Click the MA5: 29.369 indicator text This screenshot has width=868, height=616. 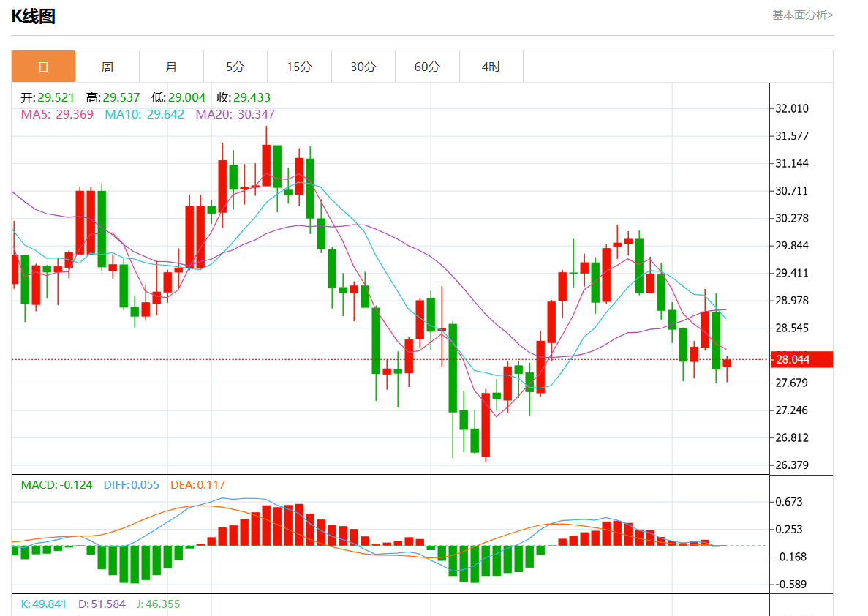[x=57, y=114]
